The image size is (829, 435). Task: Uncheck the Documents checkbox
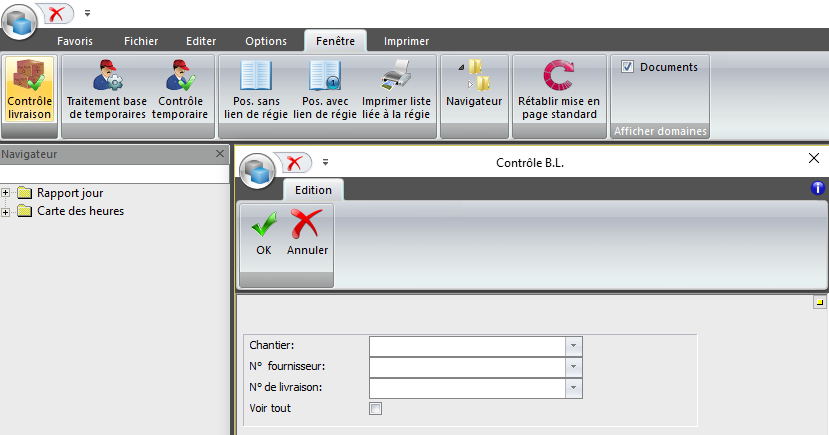tap(627, 67)
